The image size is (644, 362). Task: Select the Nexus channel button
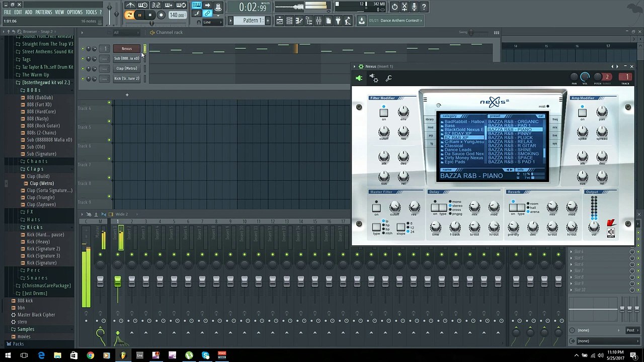(x=127, y=49)
